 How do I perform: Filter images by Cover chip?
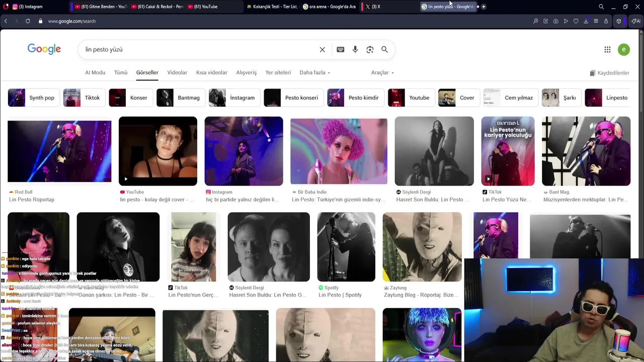tap(459, 98)
